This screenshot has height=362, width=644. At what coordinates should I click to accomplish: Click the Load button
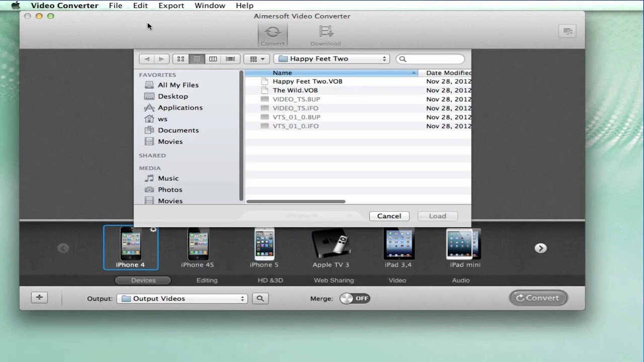pos(437,216)
